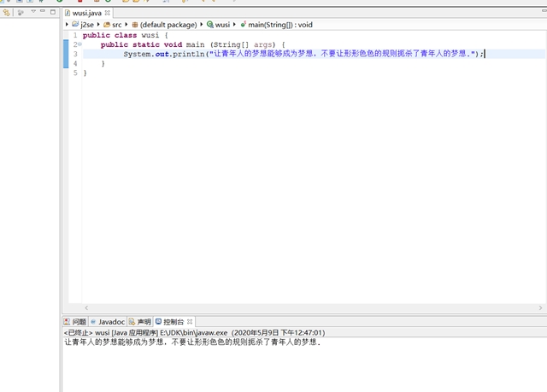Close the wusi.java editor tab

109,13
